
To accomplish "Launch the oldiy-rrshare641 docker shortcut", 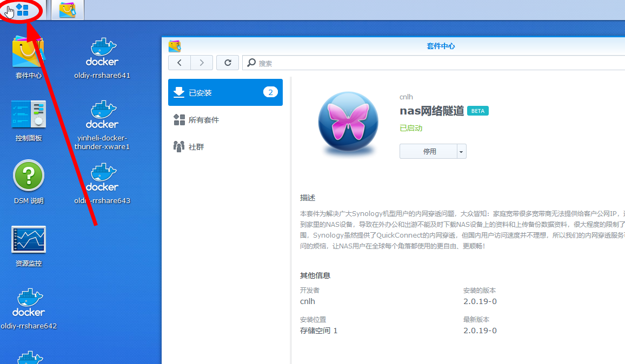I will tap(102, 58).
